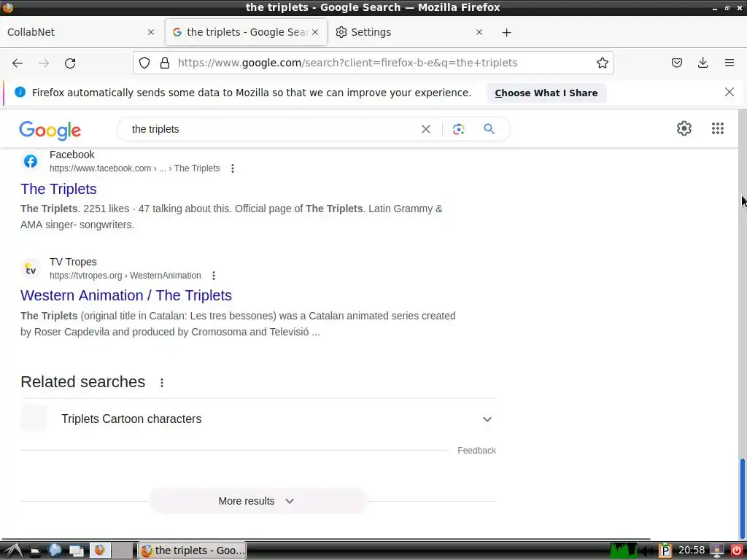The width and height of the screenshot is (747, 560).
Task: Click the P clipboard tray icon
Action: coord(665,551)
